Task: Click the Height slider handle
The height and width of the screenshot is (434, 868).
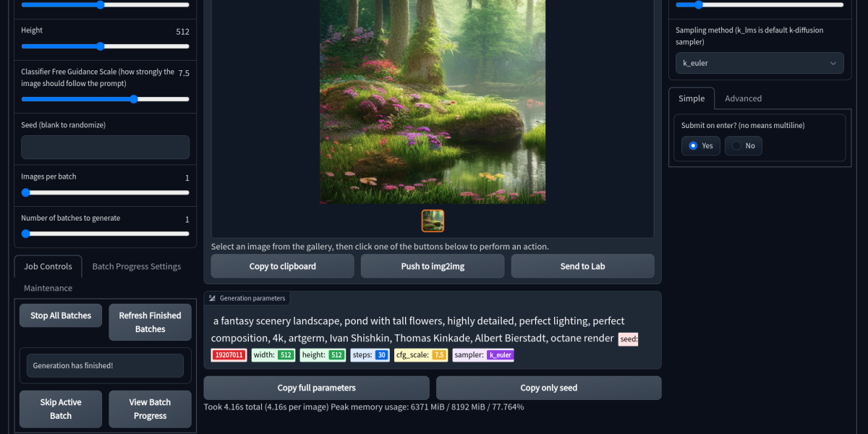Action: click(x=101, y=46)
